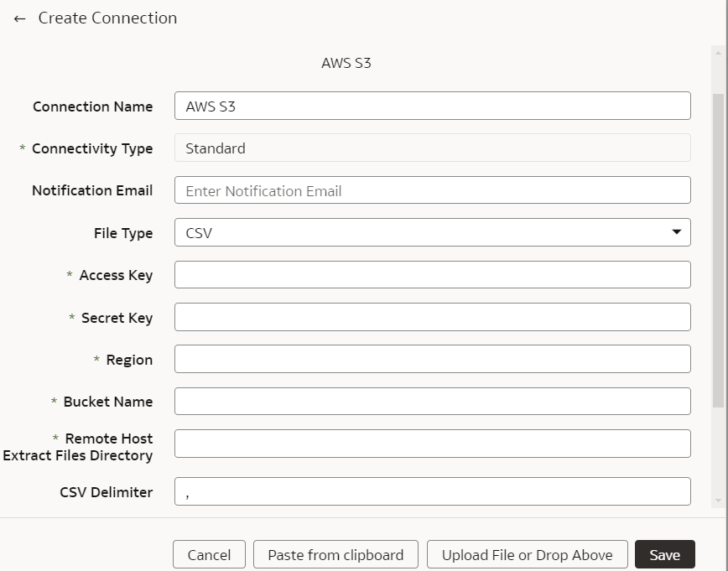Focus the Enter Notification Email field

coord(432,190)
